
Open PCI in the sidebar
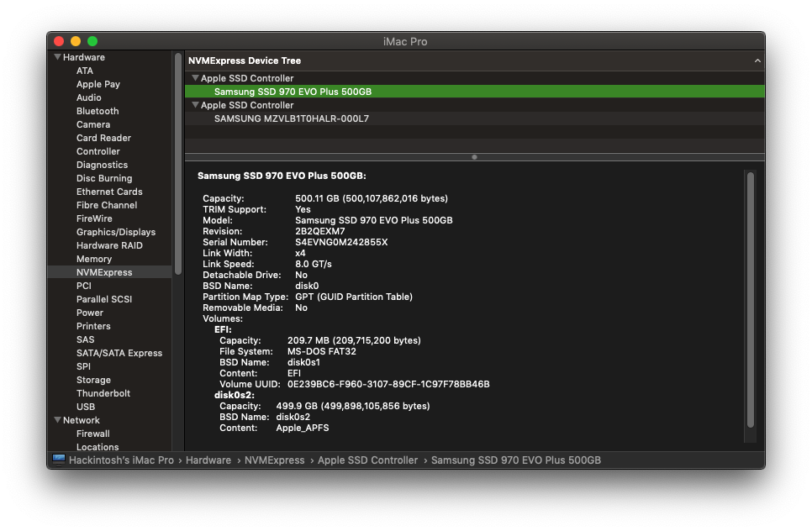[84, 286]
